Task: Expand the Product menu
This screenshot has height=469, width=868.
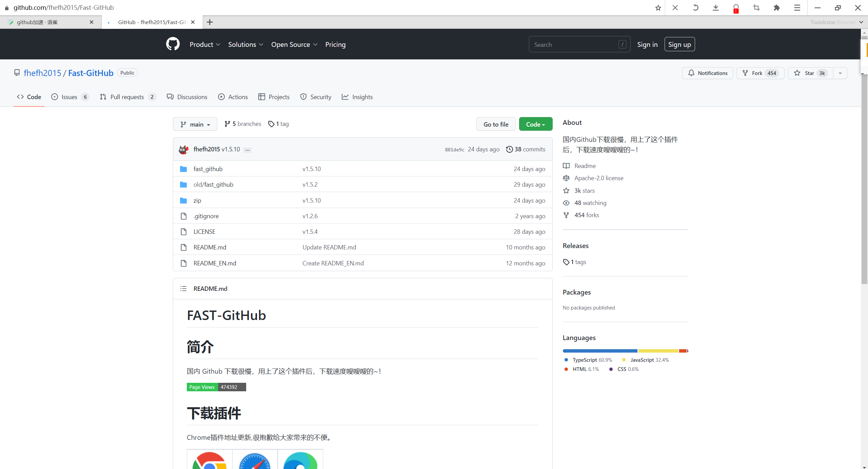Action: pos(205,44)
